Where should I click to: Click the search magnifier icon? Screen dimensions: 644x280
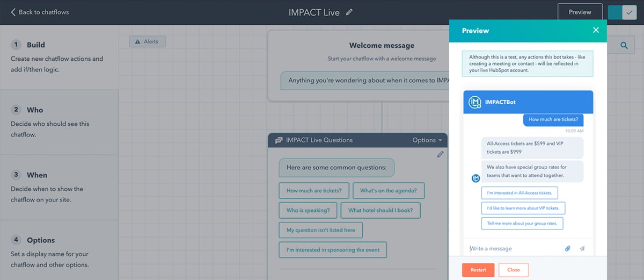coord(624,46)
